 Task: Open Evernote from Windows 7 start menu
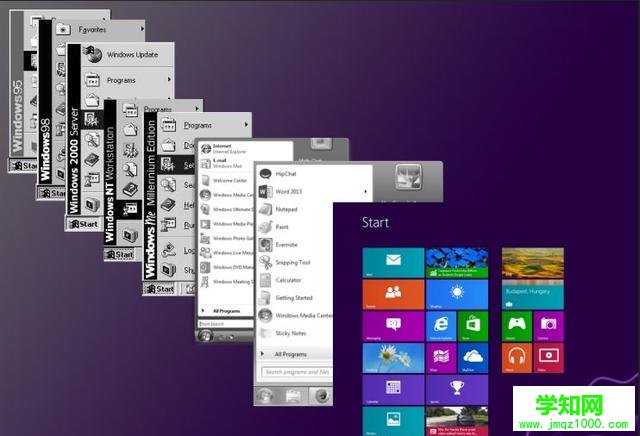[286, 245]
